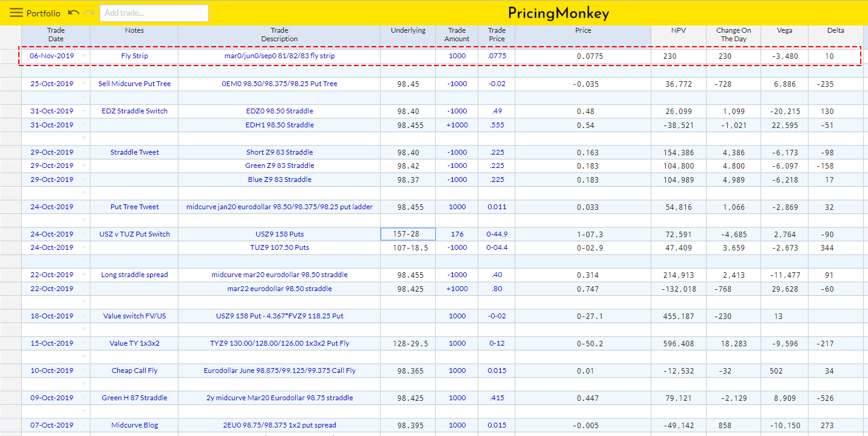This screenshot has width=868, height=436.
Task: Click Midcurve Blog note cell
Action: pos(134,425)
